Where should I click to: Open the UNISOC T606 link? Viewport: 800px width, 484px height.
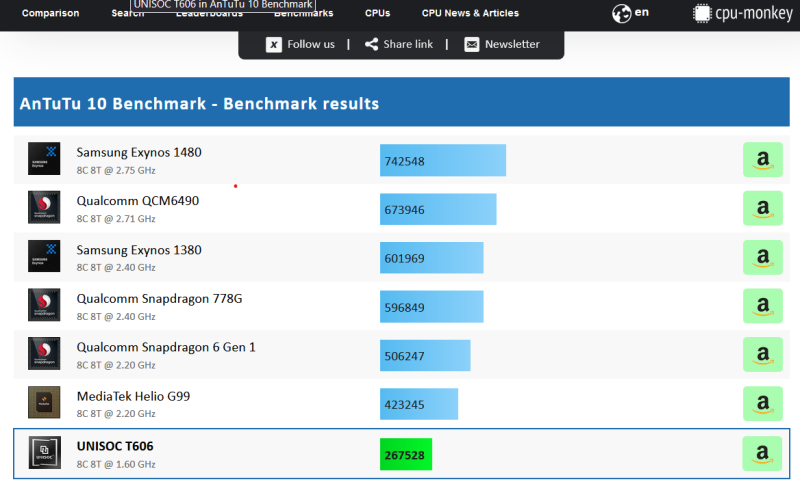pyautogui.click(x=115, y=446)
